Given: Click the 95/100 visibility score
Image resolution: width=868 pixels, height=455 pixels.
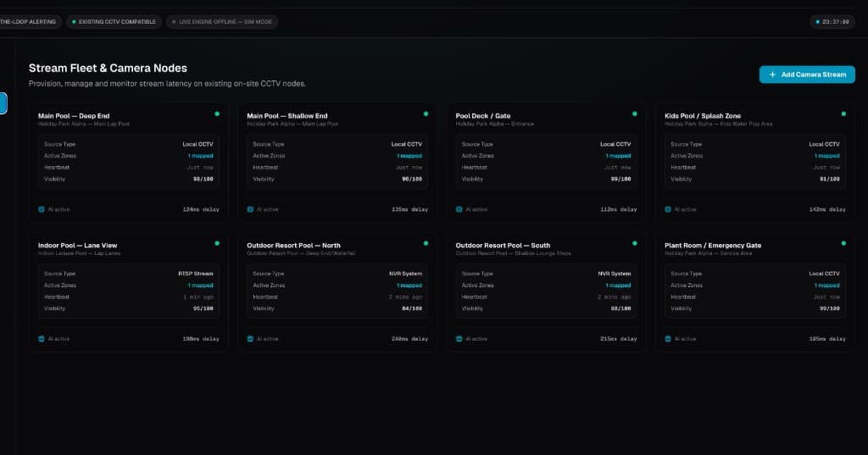Looking at the screenshot, I should click(x=203, y=309).
